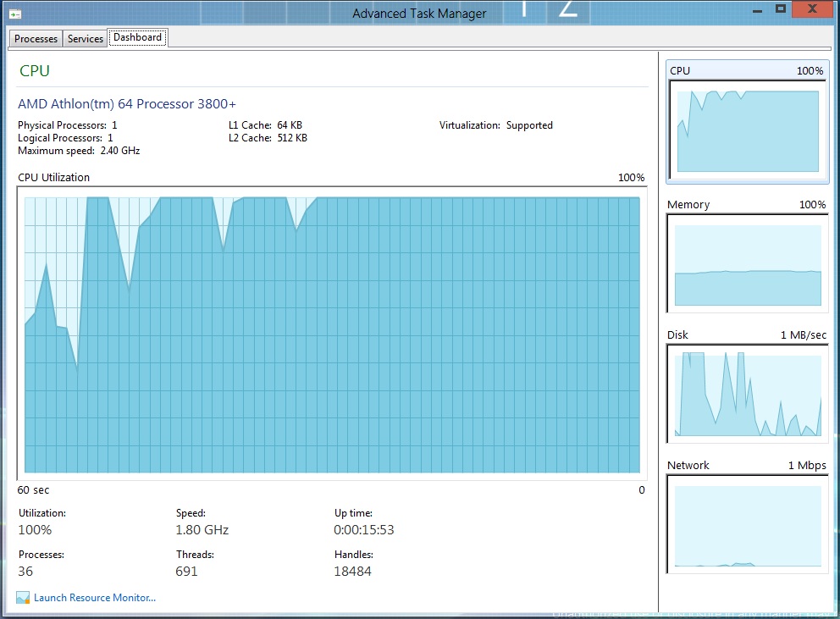Click the Speed value 1.80 GHz

[202, 530]
